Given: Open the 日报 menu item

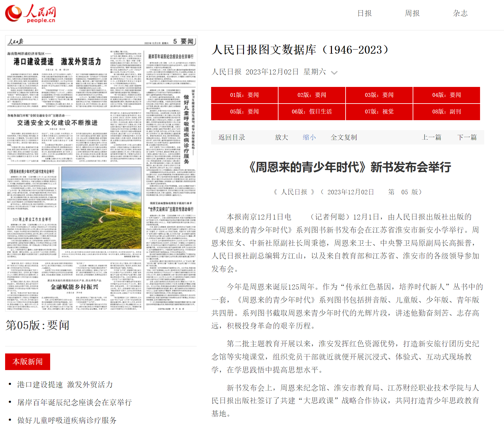Looking at the screenshot, I should 364,13.
